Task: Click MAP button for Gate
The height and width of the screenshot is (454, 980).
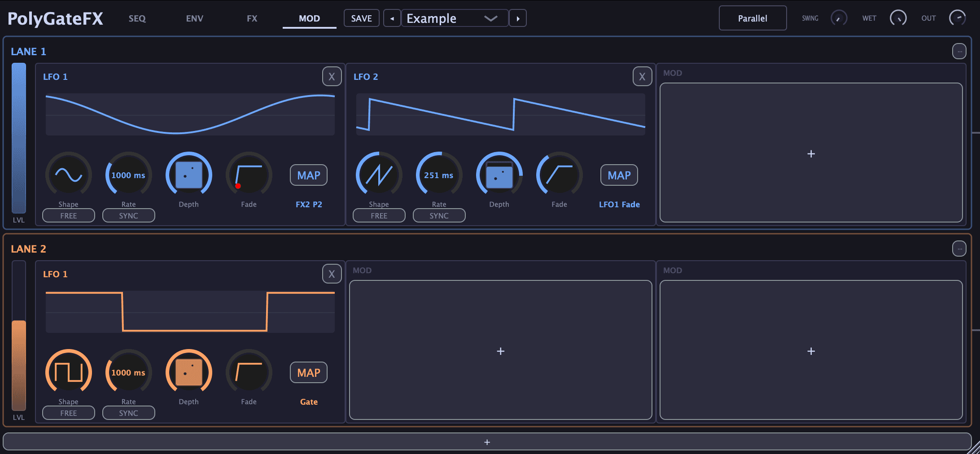Action: [x=309, y=373]
